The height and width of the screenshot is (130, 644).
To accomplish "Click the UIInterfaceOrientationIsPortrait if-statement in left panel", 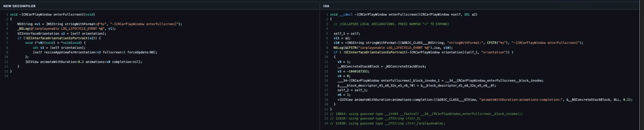I will tap(59, 38).
